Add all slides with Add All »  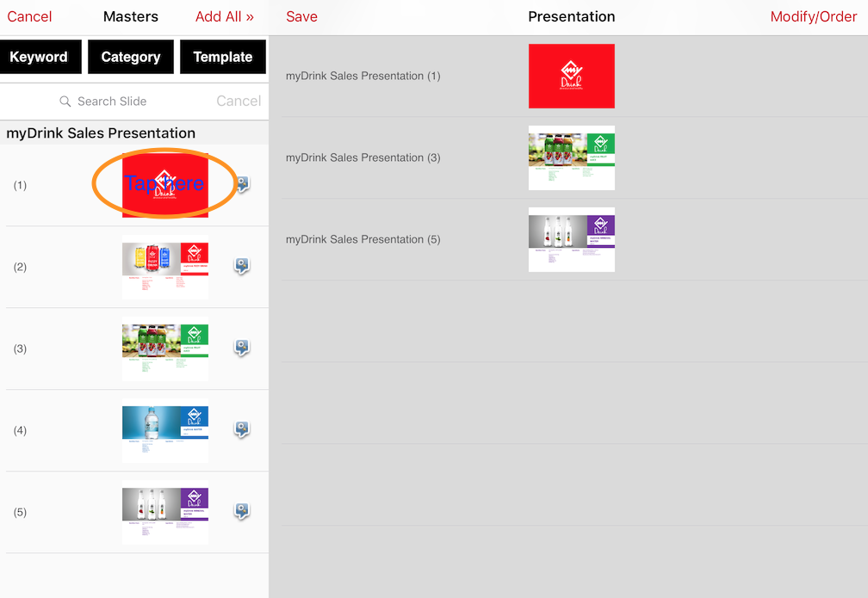pyautogui.click(x=224, y=16)
